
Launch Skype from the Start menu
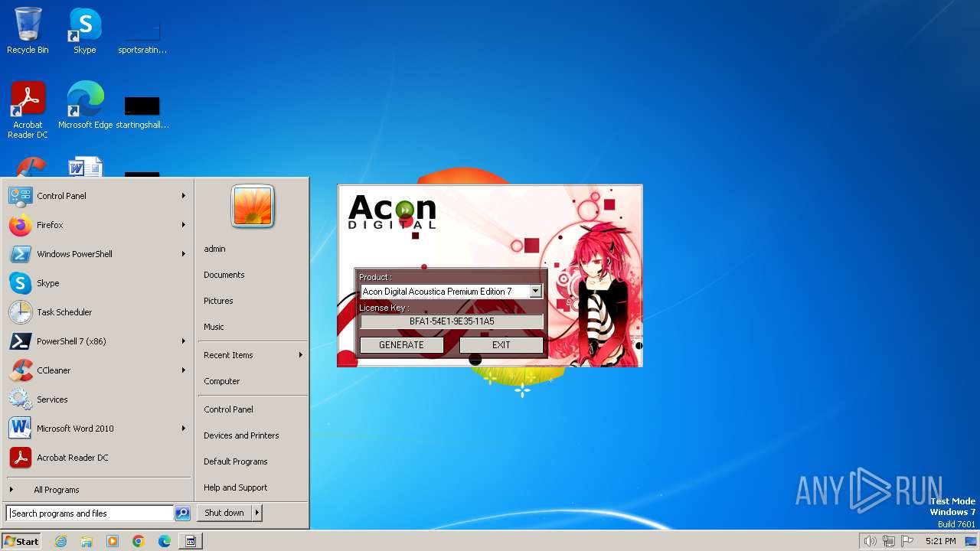point(97,283)
